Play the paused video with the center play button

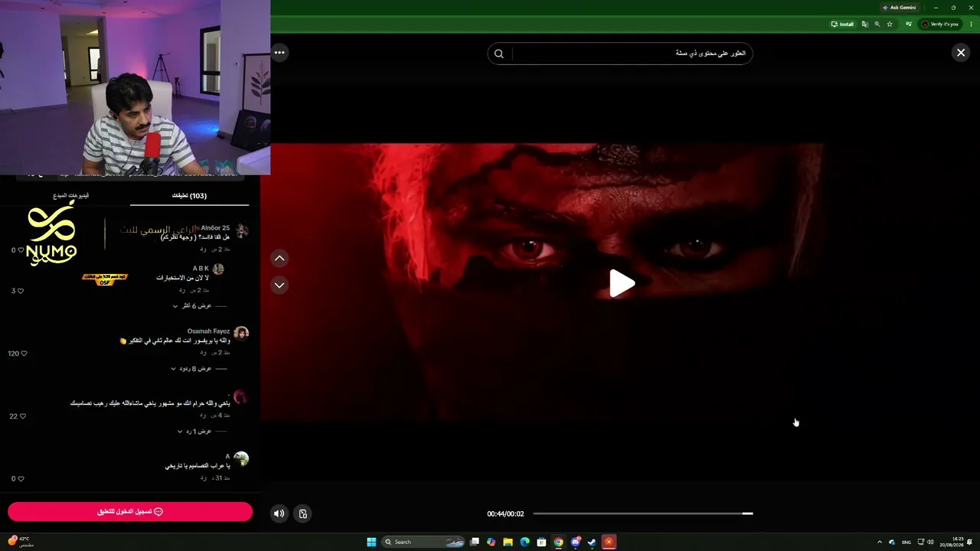click(x=622, y=284)
